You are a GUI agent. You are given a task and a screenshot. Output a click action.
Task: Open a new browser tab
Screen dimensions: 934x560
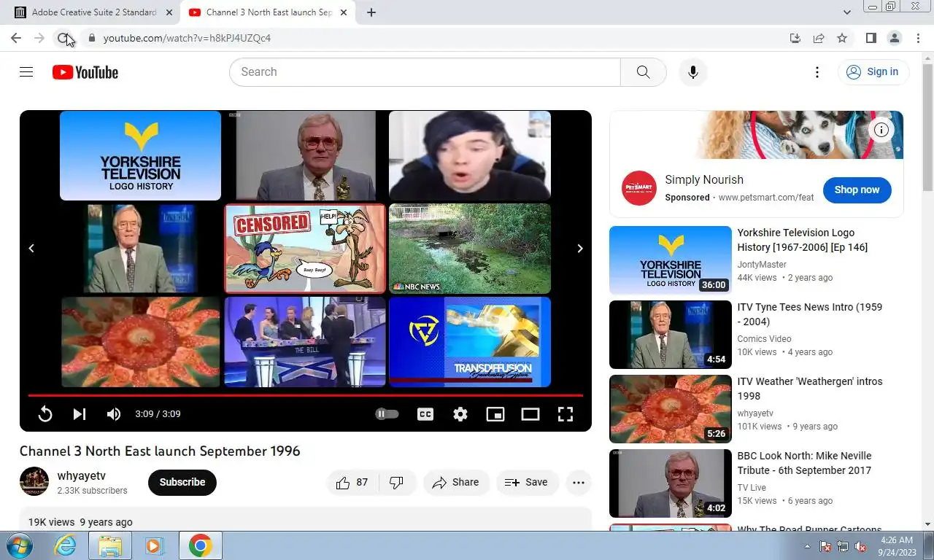click(371, 12)
